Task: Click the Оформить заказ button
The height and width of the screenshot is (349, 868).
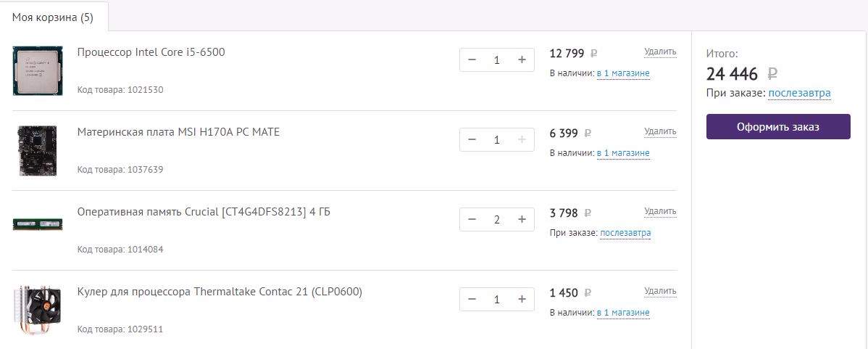Action: click(777, 127)
